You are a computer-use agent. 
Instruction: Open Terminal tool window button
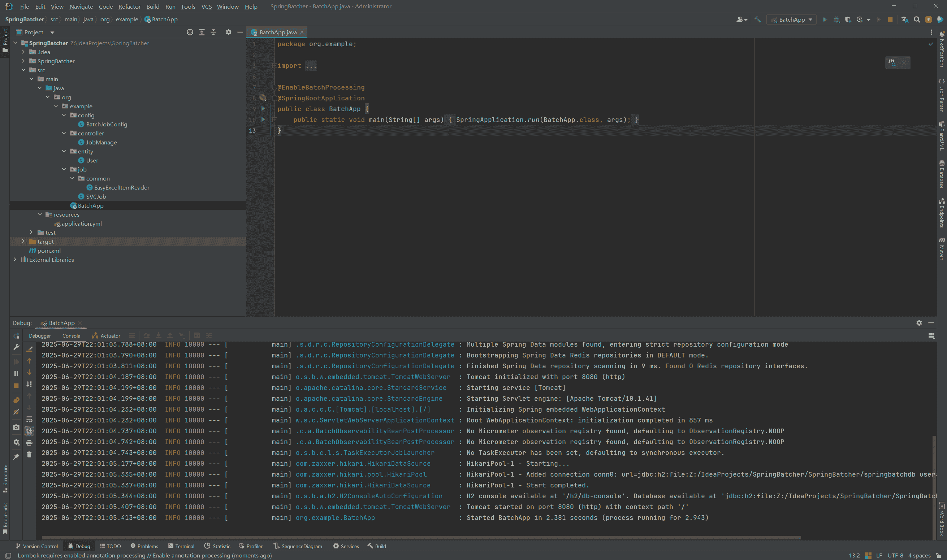click(x=181, y=546)
